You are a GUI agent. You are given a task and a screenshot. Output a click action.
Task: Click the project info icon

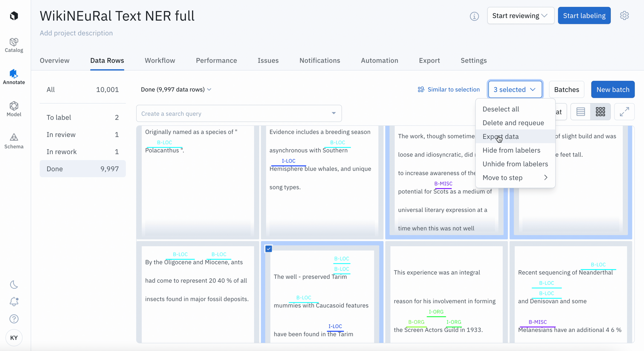[474, 16]
